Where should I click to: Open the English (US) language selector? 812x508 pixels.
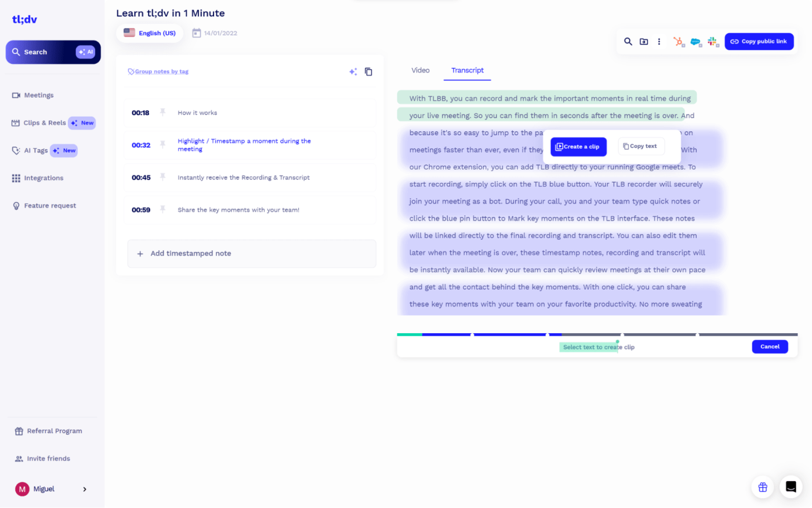click(x=150, y=33)
